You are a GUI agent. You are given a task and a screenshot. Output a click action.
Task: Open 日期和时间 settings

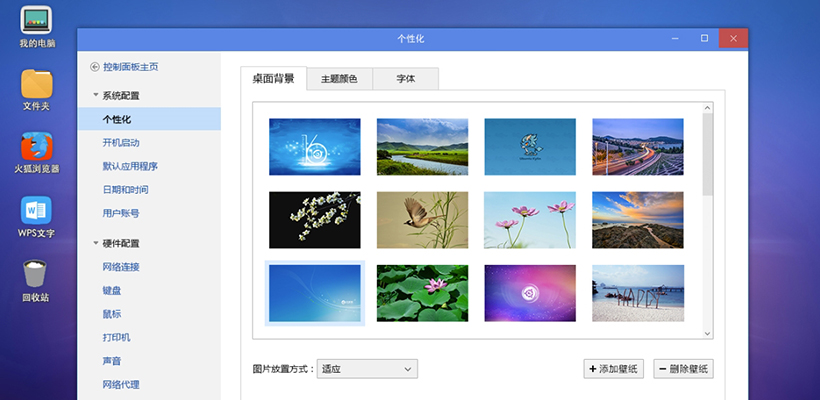(x=126, y=190)
